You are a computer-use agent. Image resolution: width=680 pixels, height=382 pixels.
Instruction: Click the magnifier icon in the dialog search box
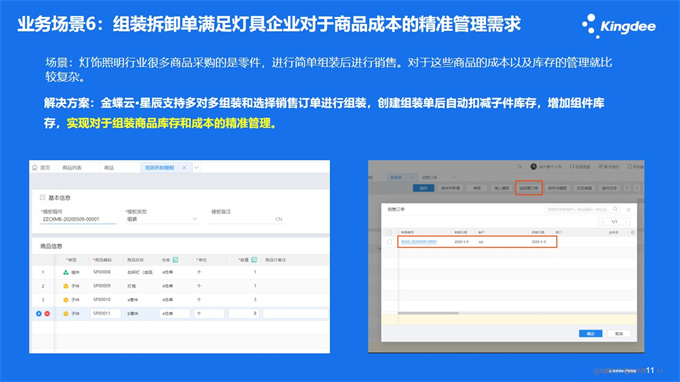[615, 209]
